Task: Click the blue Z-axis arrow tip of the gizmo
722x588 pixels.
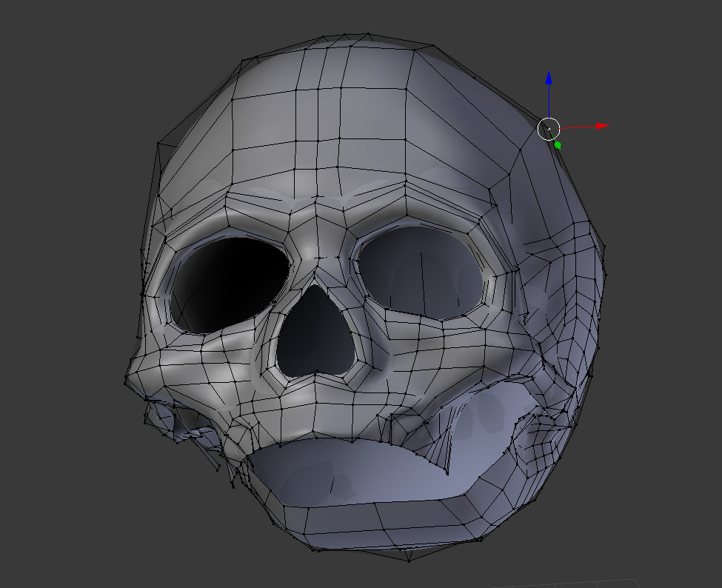Action: [548, 77]
